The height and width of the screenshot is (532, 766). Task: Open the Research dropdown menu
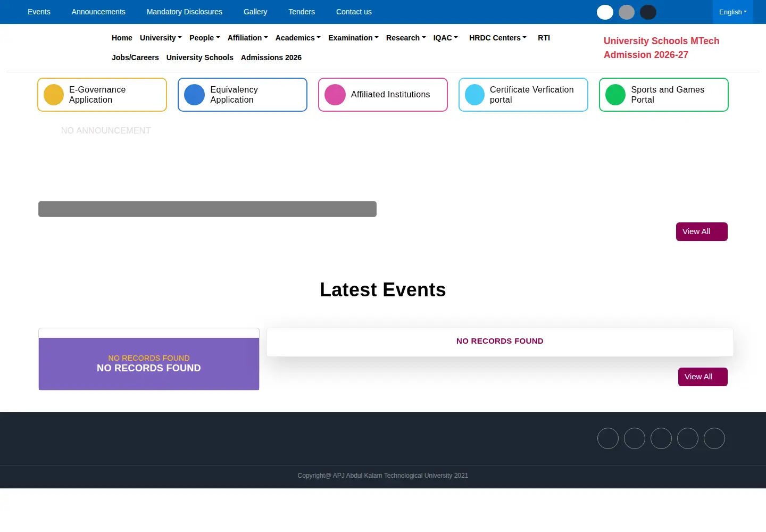pyautogui.click(x=406, y=38)
